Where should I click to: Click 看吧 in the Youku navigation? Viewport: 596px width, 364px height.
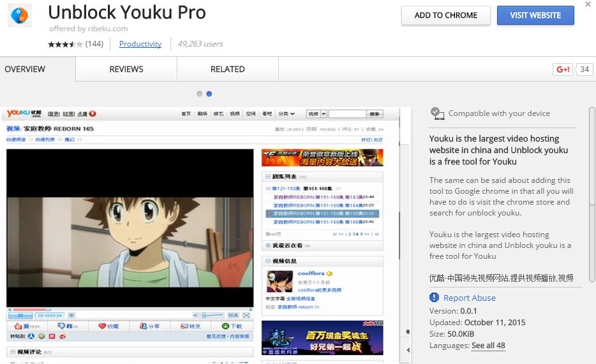click(267, 113)
